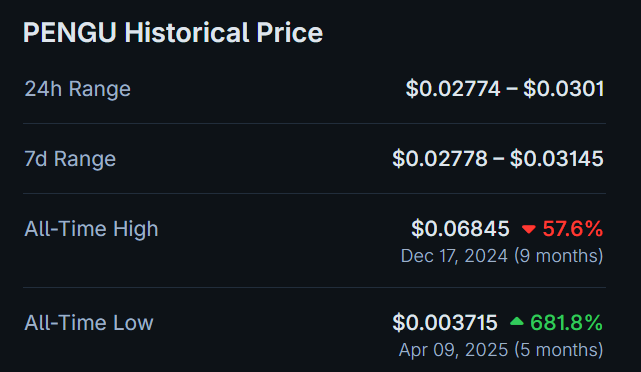
Task: Select the 24h Range label
Action: coord(78,89)
